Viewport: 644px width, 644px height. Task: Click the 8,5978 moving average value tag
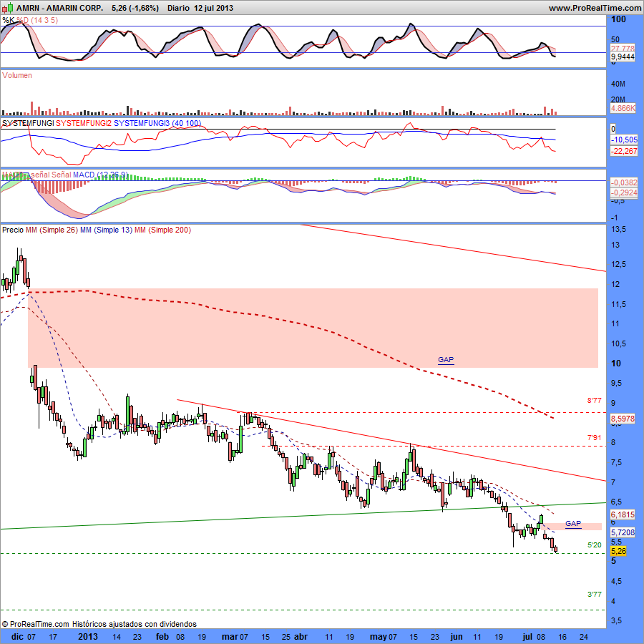(623, 419)
